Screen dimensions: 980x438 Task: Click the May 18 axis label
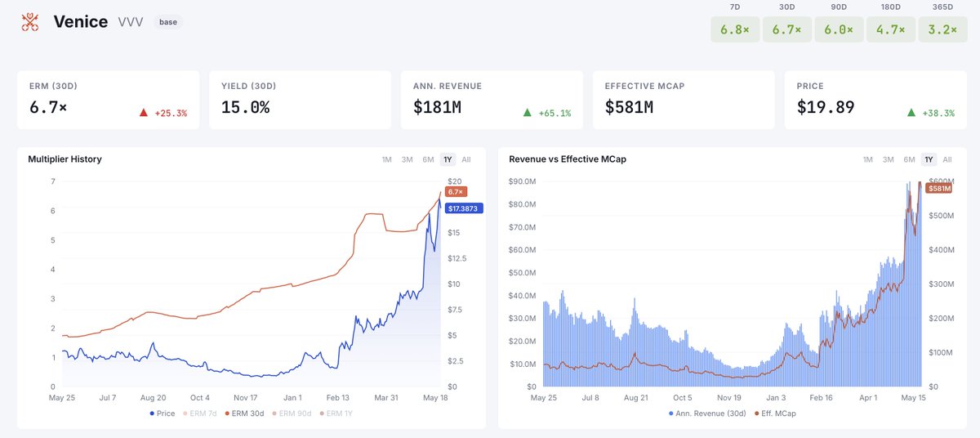[x=435, y=398]
